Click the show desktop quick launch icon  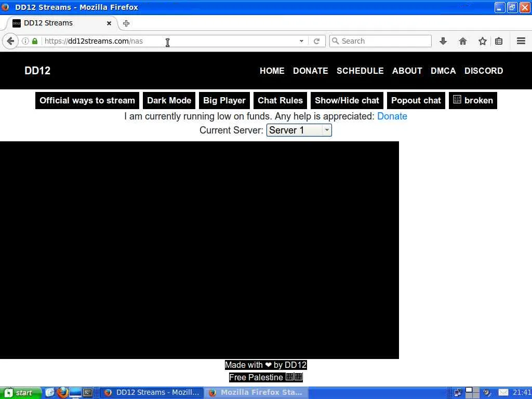[75, 393]
